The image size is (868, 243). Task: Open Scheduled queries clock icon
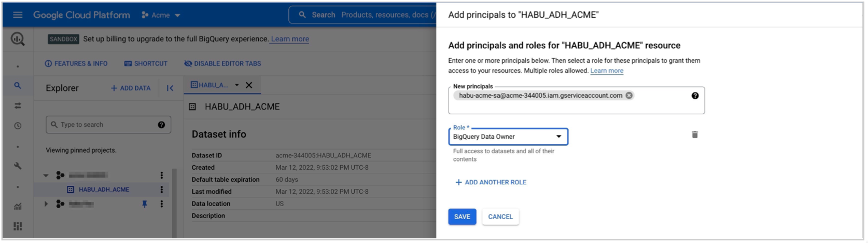(18, 126)
